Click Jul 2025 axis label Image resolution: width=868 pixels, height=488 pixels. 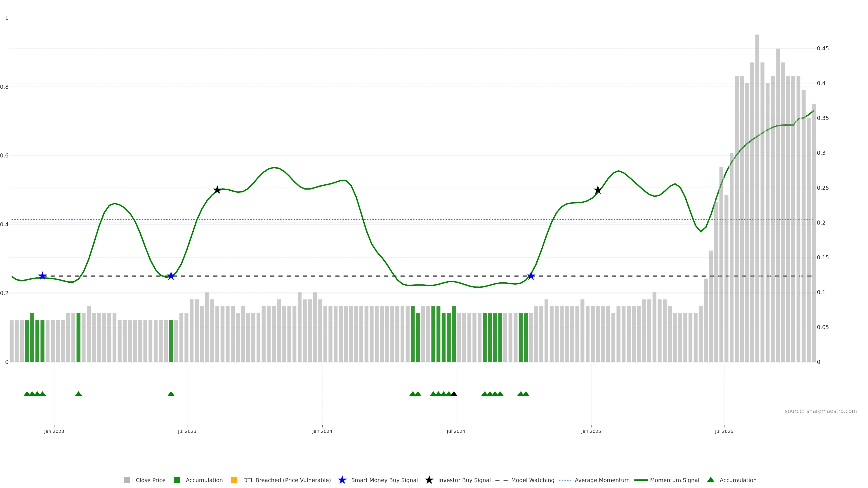coord(724,432)
